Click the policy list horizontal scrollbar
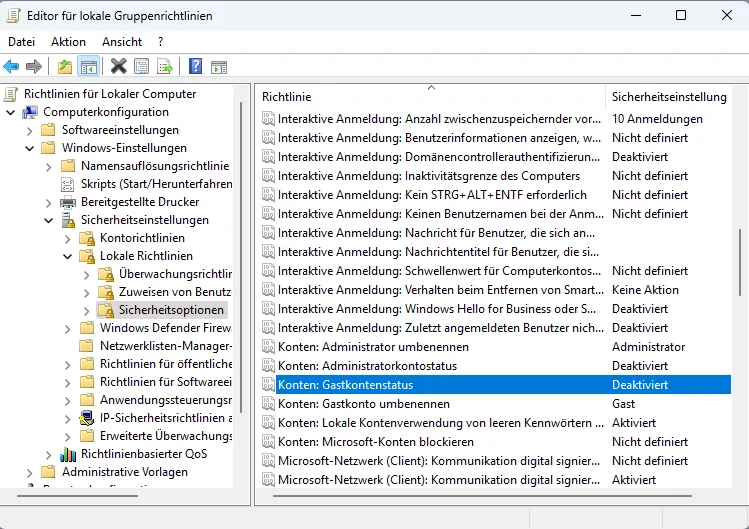The image size is (749, 529). pyautogui.click(x=482, y=496)
